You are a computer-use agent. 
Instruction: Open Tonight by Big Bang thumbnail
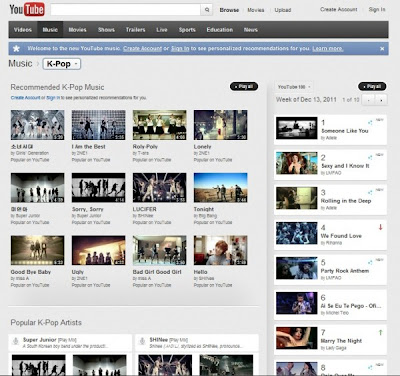(220, 188)
